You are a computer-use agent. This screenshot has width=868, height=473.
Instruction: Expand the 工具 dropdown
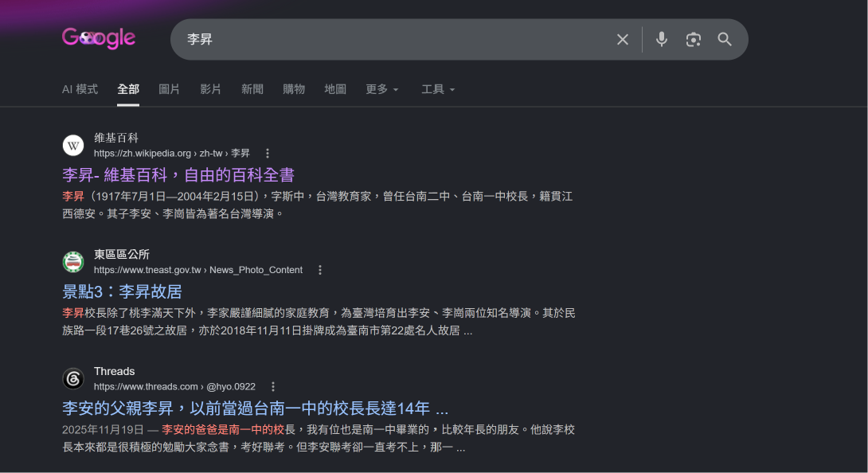[x=438, y=89]
